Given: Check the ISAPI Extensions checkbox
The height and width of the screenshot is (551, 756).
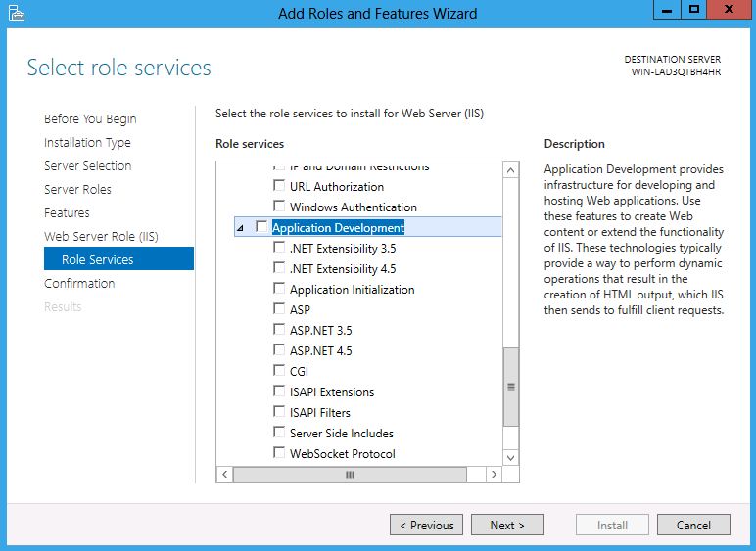Looking at the screenshot, I should point(279,391).
